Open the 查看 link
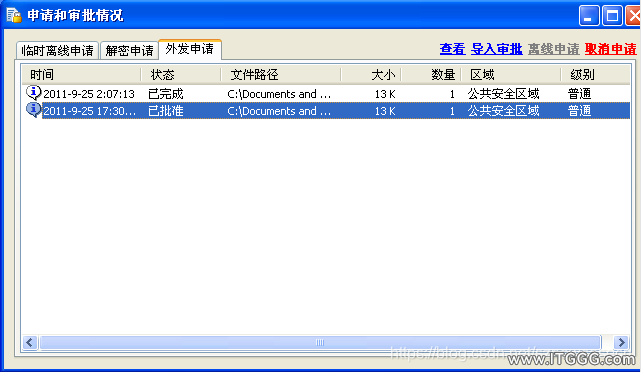This screenshot has width=641, height=372. [452, 49]
